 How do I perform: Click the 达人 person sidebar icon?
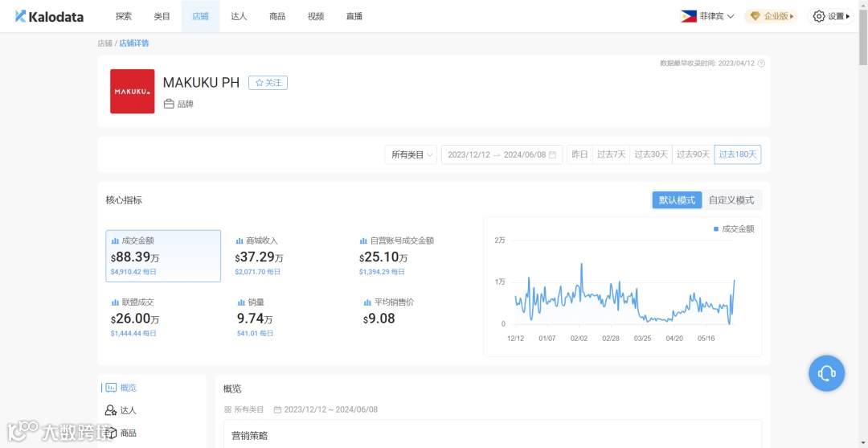tap(111, 410)
